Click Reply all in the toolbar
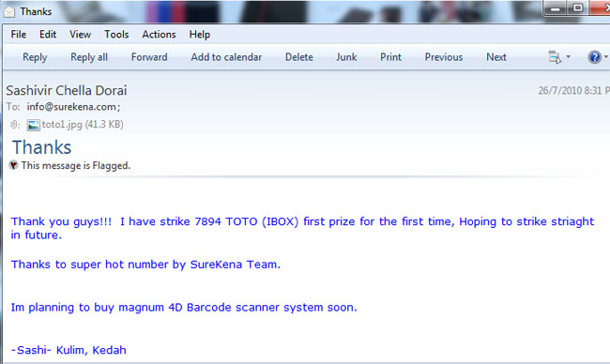This screenshot has height=364, width=610. pyautogui.click(x=89, y=57)
